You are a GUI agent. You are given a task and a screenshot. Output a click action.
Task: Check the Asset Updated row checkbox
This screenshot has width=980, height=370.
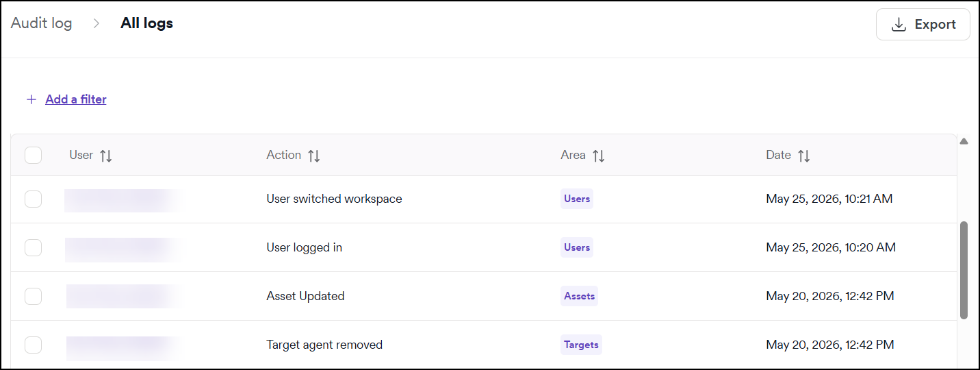(x=33, y=296)
